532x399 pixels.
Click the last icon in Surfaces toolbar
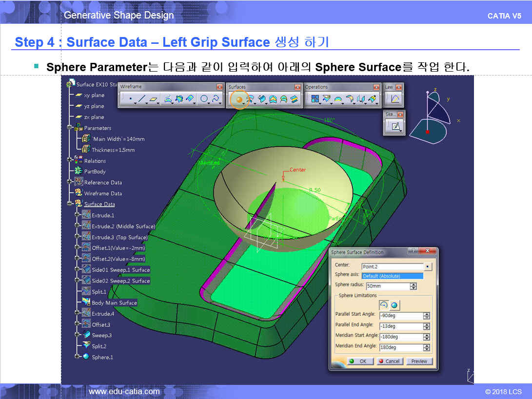point(294,99)
